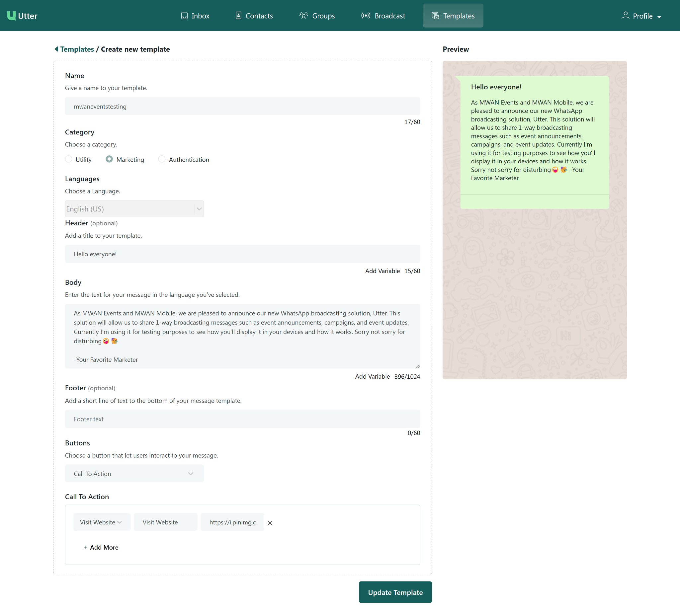This screenshot has height=616, width=680.
Task: Click the Category section label
Action: point(80,132)
